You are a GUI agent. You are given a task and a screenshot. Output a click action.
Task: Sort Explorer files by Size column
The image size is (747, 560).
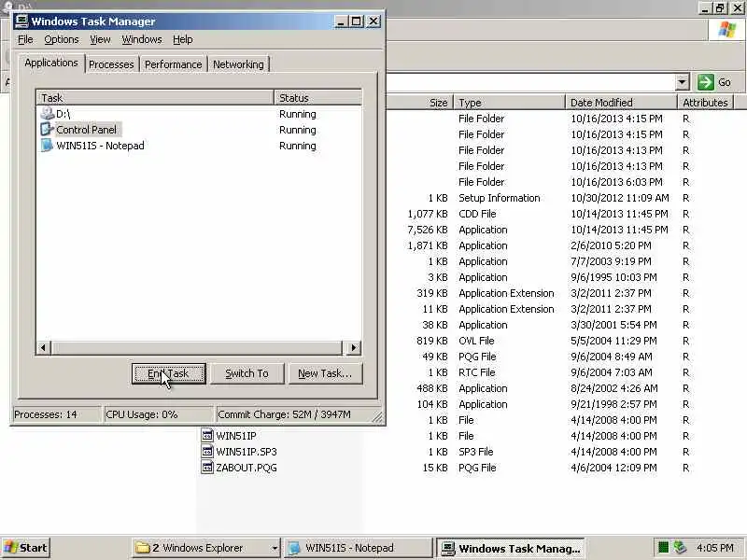pyautogui.click(x=419, y=103)
